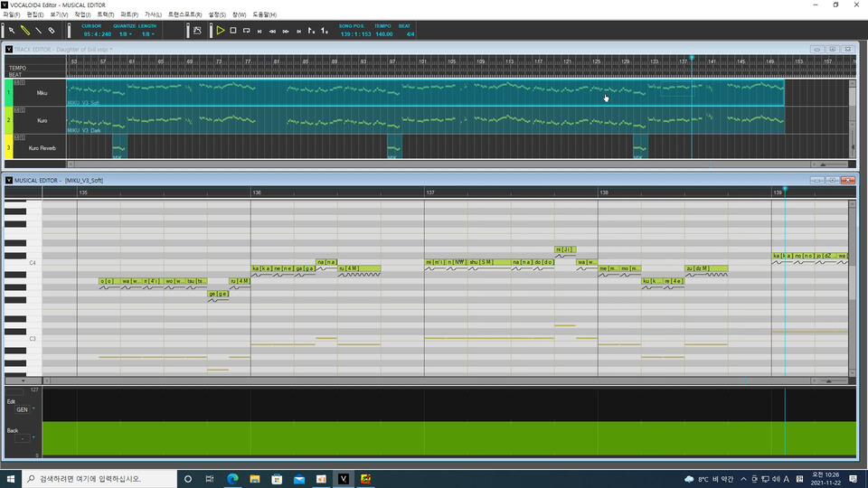The width and height of the screenshot is (868, 488).
Task: Musical editor horizontal zoom slider
Action: (x=833, y=380)
